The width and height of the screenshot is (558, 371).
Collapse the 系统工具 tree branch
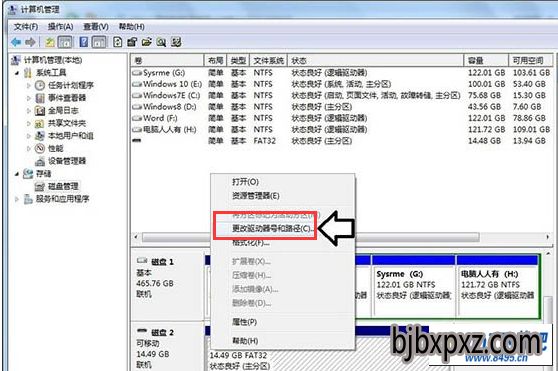click(17, 73)
